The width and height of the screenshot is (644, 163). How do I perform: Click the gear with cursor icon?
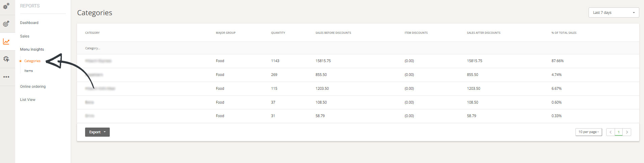(6, 59)
